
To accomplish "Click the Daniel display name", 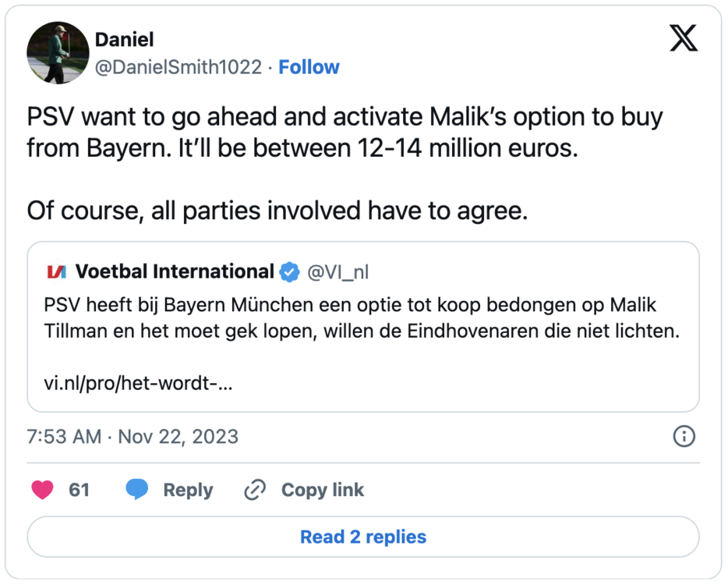I will coord(123,39).
